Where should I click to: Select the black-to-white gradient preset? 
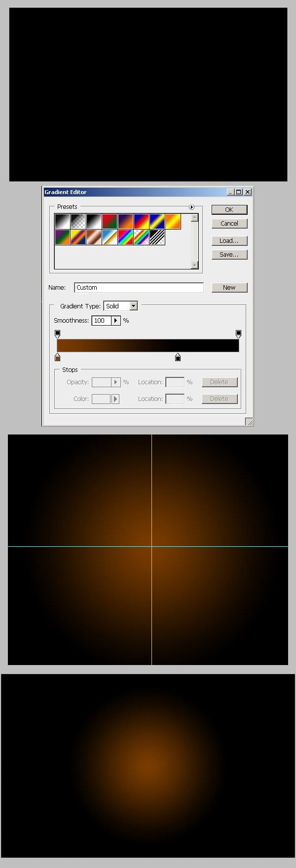(63, 222)
